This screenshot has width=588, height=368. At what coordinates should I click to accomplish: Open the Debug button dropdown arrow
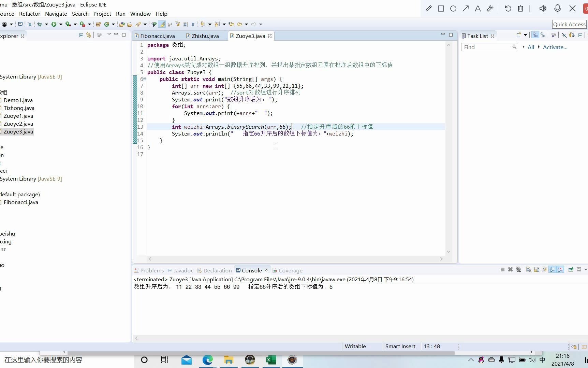46,24
